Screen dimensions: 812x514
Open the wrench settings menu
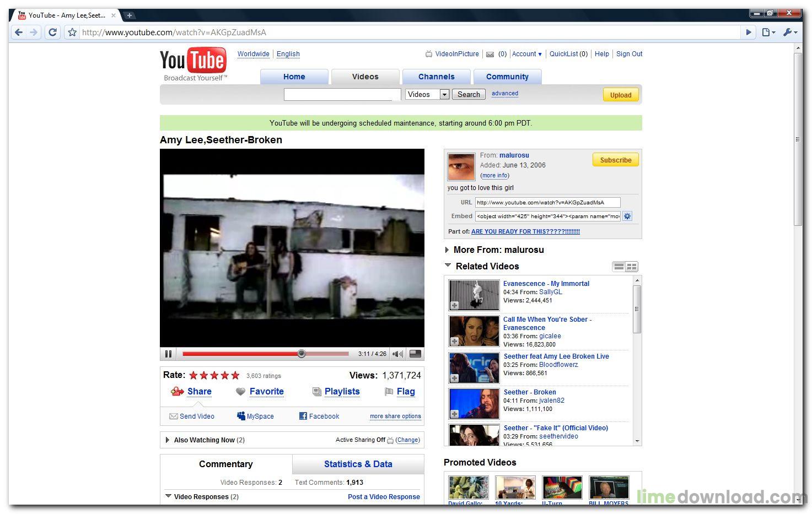789,33
